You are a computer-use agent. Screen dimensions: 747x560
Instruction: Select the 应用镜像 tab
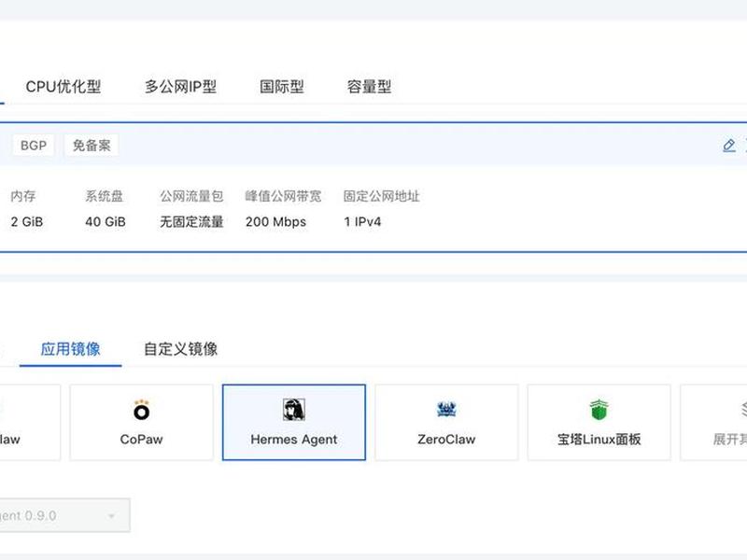point(71,349)
